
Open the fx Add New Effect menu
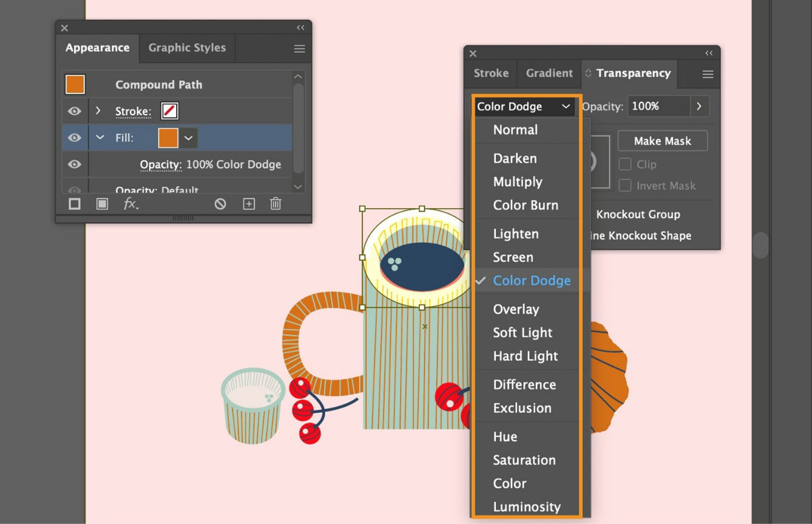pos(130,204)
